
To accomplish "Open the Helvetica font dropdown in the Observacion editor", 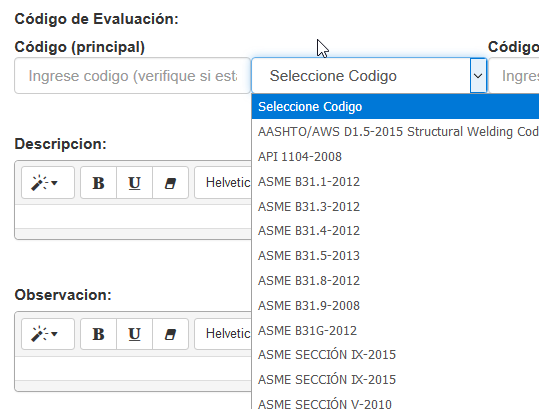I will (223, 334).
